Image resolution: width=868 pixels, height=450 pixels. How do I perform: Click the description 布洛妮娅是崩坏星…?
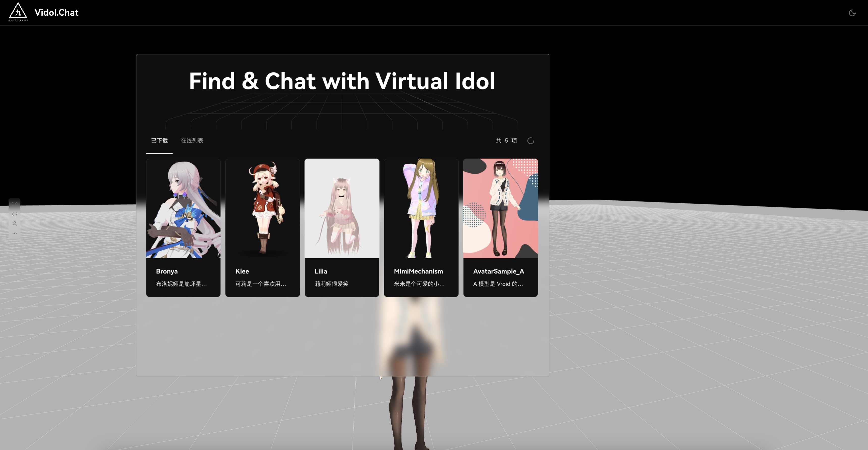point(181,284)
